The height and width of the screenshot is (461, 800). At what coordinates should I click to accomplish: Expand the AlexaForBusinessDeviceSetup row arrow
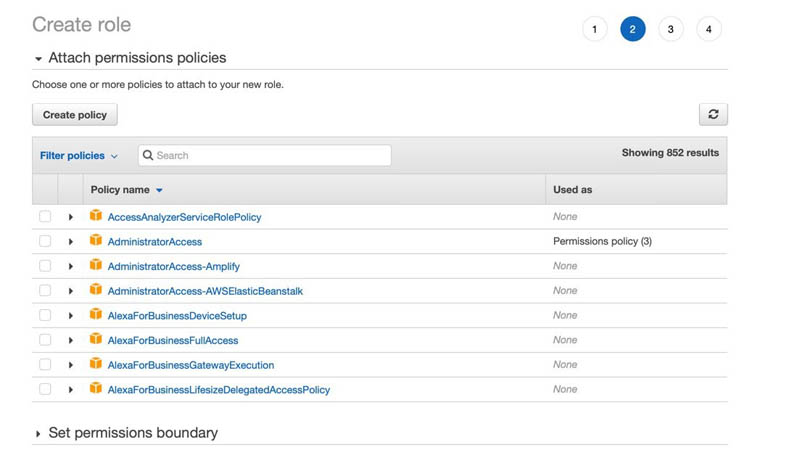(71, 316)
